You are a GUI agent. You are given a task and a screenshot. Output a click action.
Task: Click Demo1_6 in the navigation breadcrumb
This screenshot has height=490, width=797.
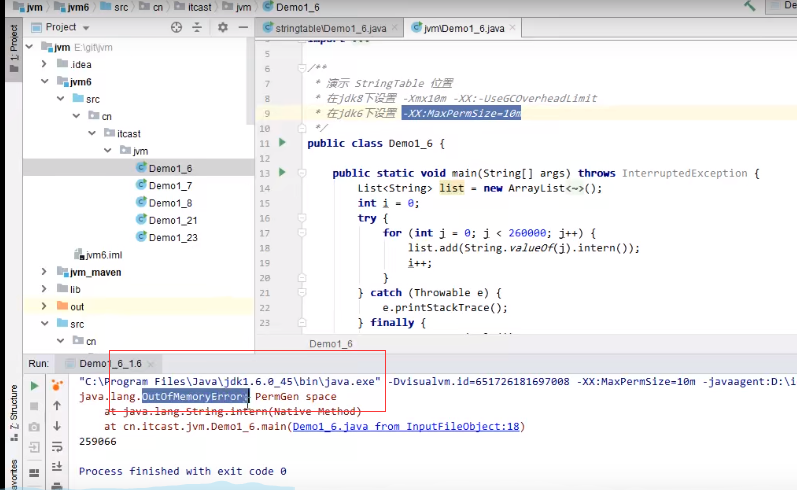coord(291,7)
